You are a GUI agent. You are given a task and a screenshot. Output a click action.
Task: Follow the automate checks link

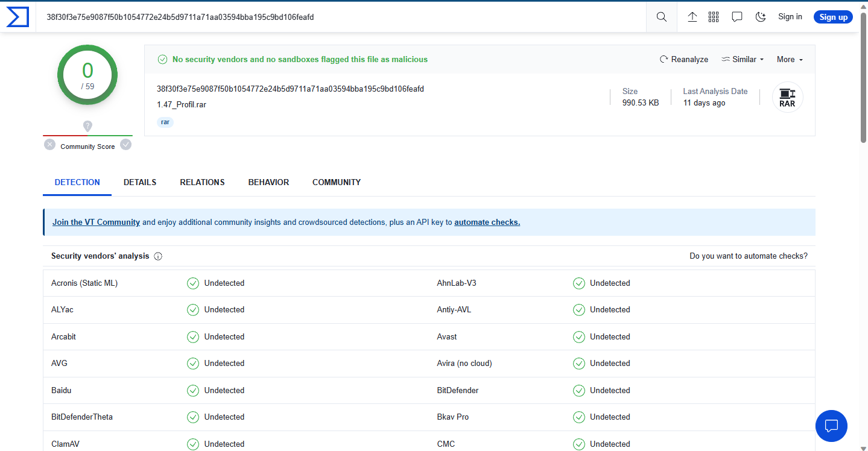coord(487,222)
